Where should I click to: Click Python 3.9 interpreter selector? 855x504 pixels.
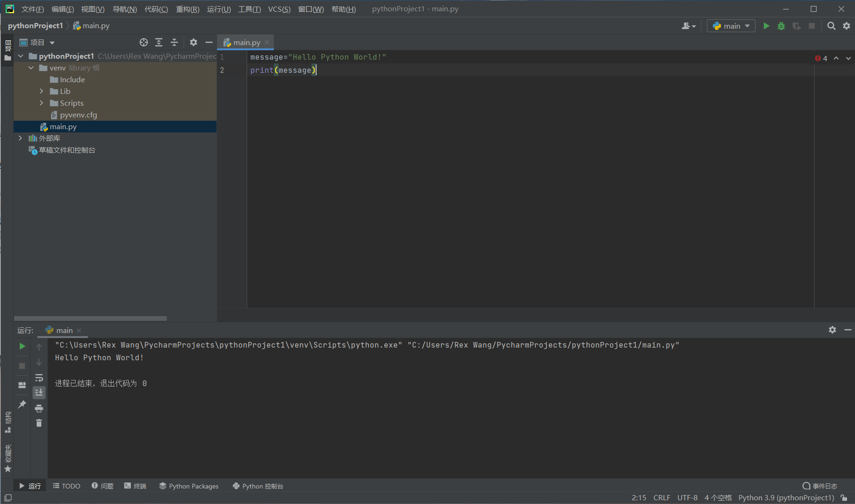click(786, 498)
